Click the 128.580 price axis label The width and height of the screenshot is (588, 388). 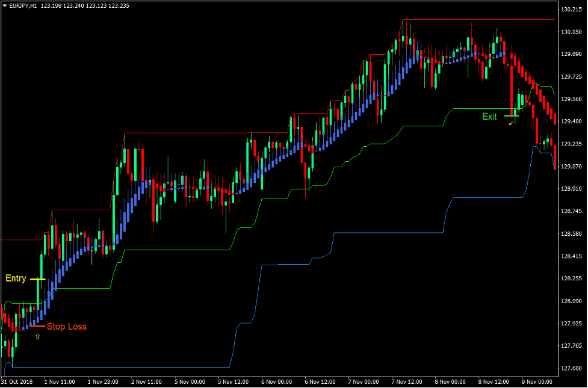coord(571,233)
